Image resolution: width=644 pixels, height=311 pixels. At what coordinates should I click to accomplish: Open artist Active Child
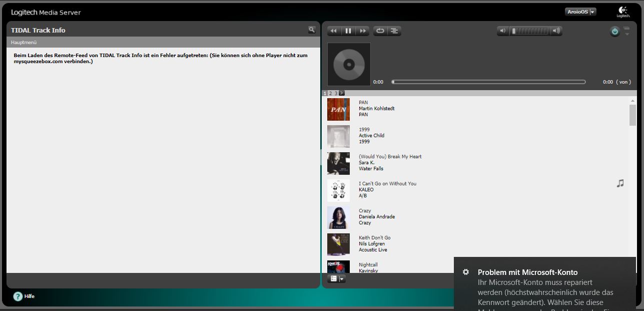pyautogui.click(x=371, y=136)
